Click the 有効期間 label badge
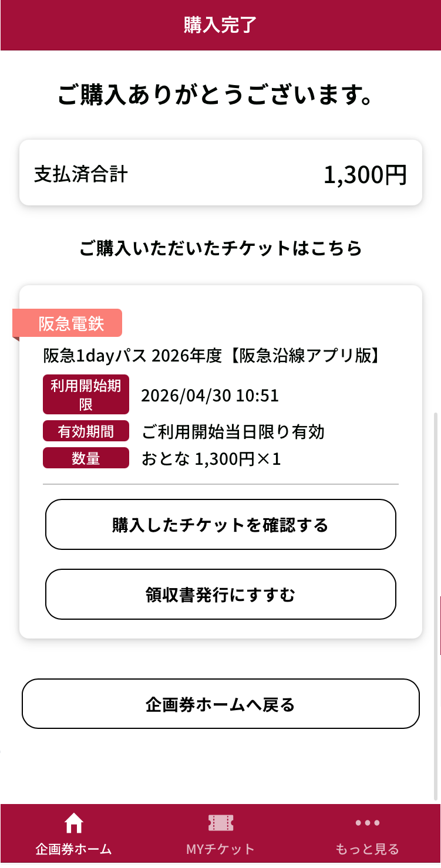 [86, 432]
